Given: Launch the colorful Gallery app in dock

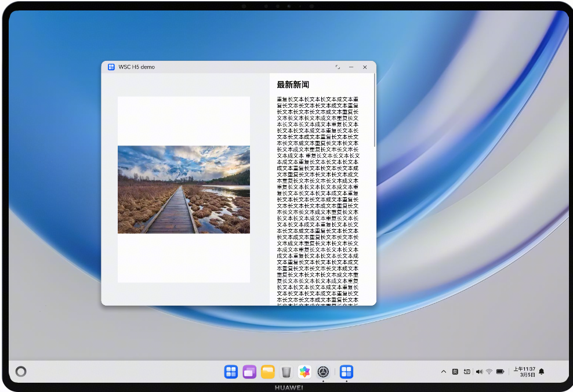Looking at the screenshot, I should coord(304,372).
